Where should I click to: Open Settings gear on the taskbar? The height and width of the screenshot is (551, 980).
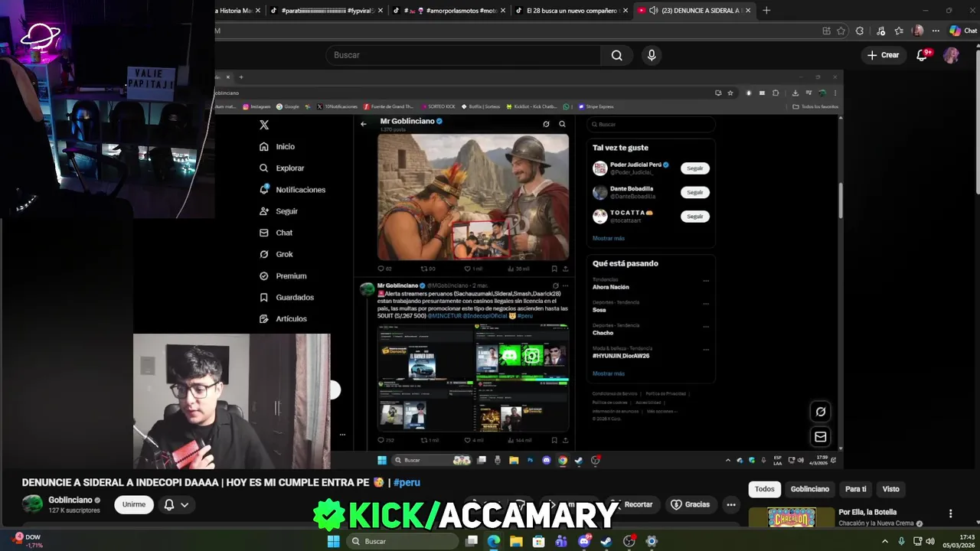pos(652,541)
